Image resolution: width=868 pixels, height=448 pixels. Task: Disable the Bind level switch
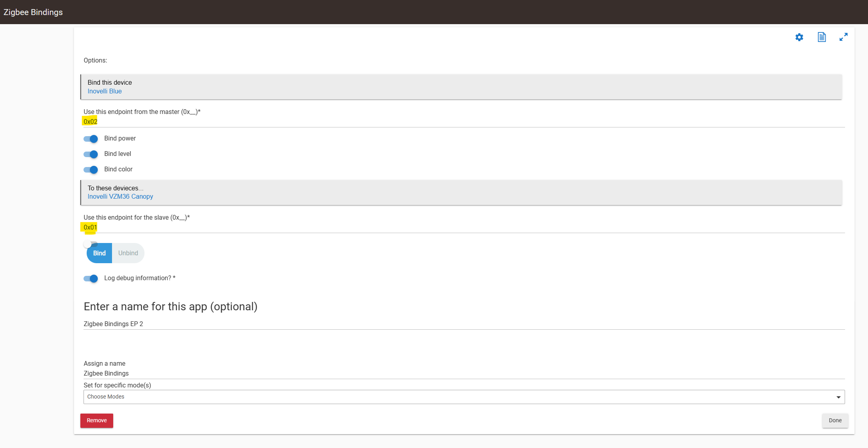click(x=91, y=154)
